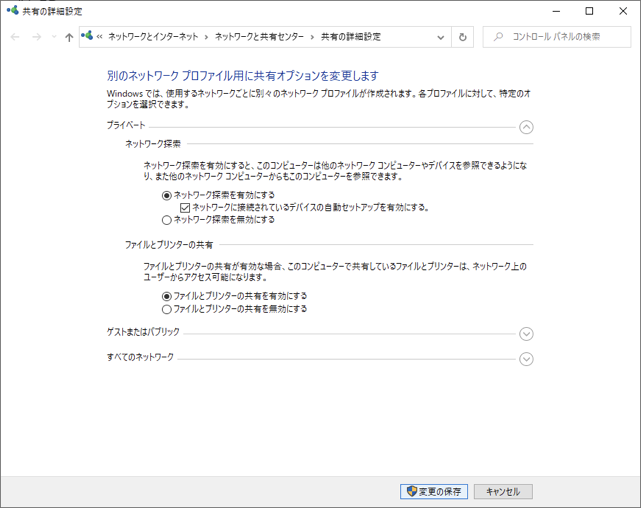The image size is (641, 508).
Task: Expand the ゲストまたはパブリック section
Action: pyautogui.click(x=526, y=334)
